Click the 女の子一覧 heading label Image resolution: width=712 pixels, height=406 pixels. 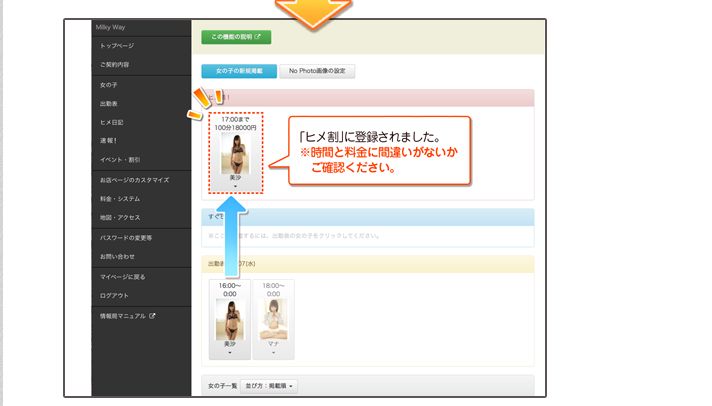tap(222, 386)
